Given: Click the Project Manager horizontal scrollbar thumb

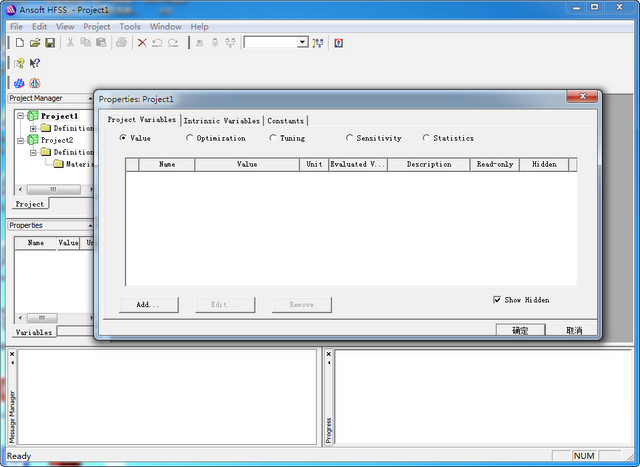Looking at the screenshot, I should coord(53,189).
